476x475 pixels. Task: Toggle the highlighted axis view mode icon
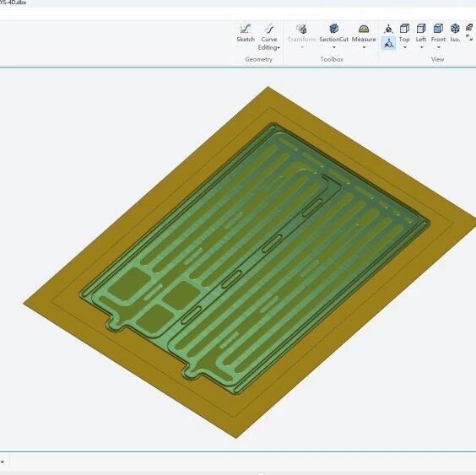click(x=388, y=43)
